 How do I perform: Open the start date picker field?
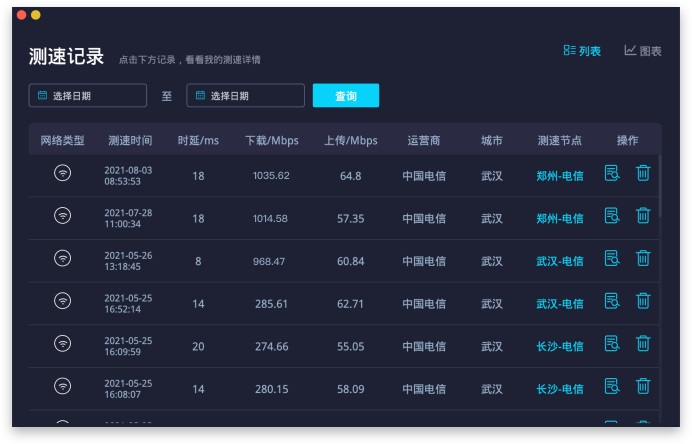tap(88, 96)
